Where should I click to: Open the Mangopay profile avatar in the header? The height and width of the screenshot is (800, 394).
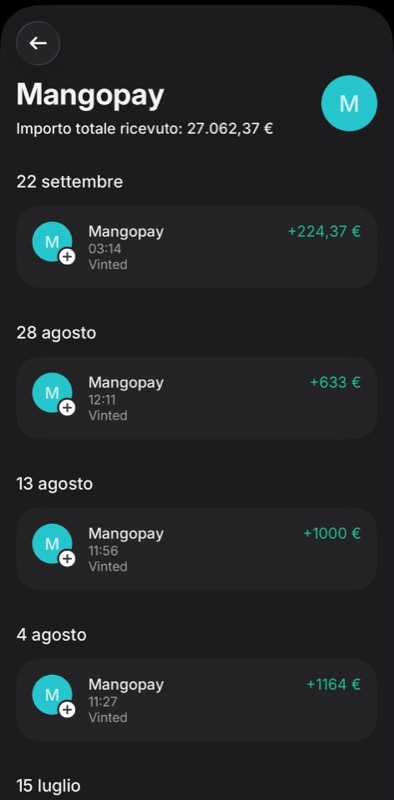(349, 104)
